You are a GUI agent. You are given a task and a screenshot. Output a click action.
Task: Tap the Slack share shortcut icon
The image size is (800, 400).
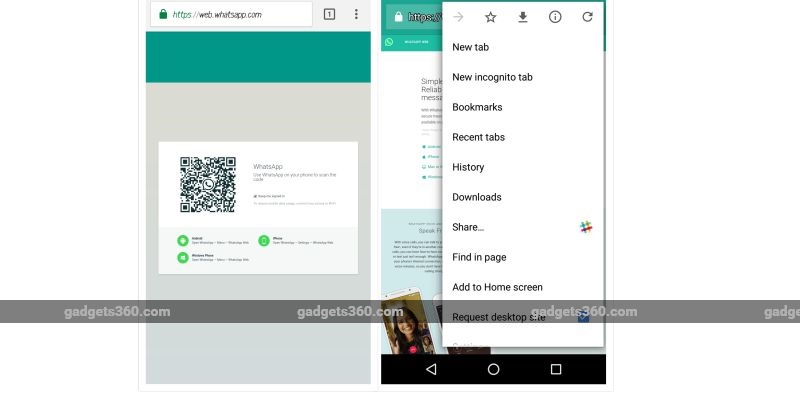(x=586, y=227)
